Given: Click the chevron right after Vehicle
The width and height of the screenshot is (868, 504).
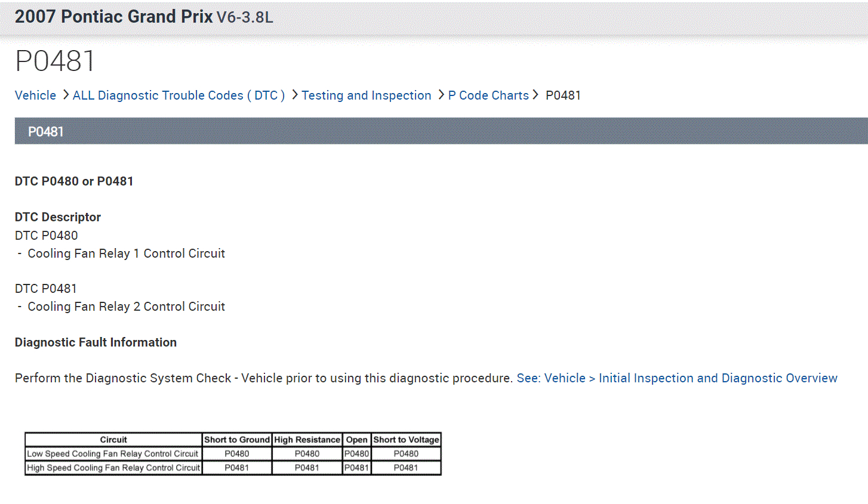Looking at the screenshot, I should click(66, 95).
